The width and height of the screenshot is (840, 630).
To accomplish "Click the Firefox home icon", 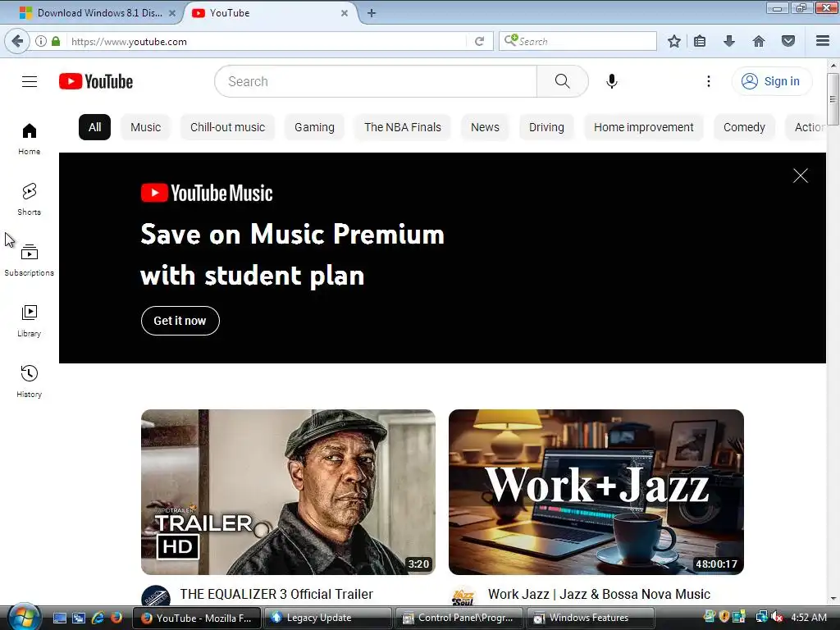I will [x=759, y=41].
